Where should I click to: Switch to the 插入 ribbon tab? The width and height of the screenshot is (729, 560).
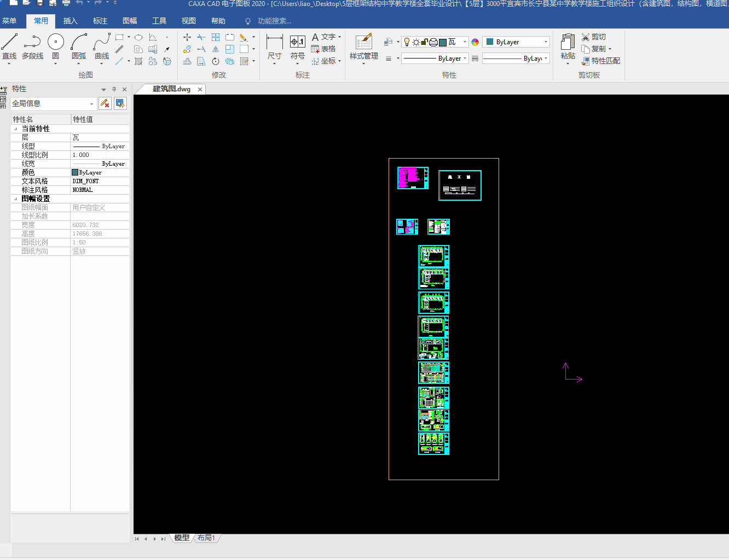pos(71,21)
